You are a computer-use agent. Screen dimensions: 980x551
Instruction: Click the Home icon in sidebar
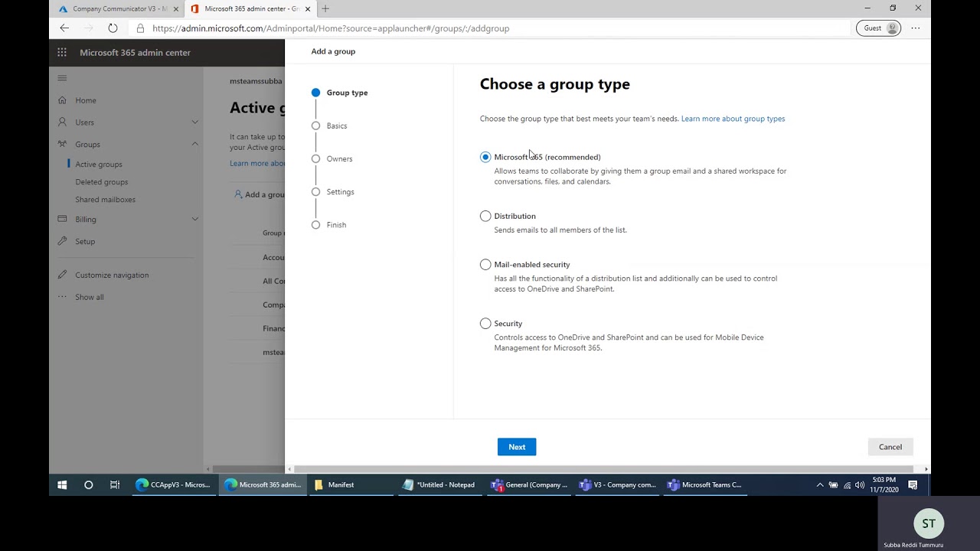[x=62, y=100]
